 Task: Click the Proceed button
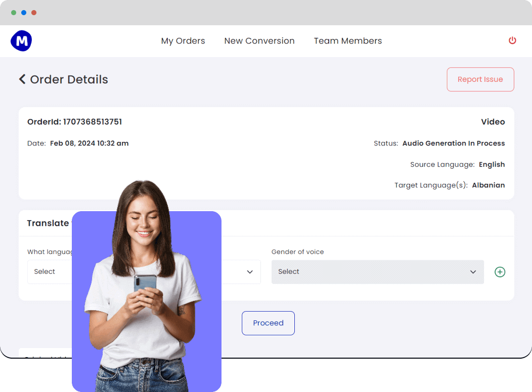[x=268, y=323]
